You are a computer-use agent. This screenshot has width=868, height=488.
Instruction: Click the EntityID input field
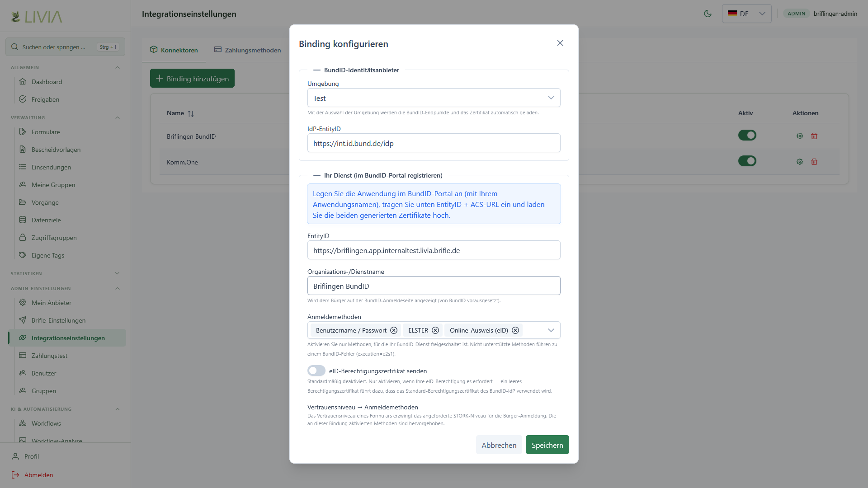434,250
